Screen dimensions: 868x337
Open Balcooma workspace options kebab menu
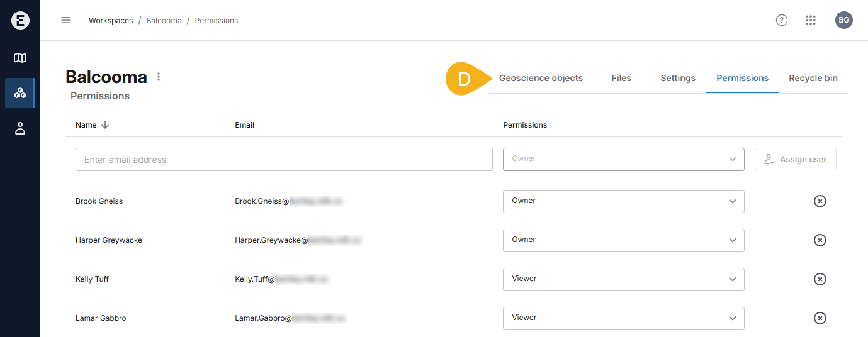tap(159, 77)
